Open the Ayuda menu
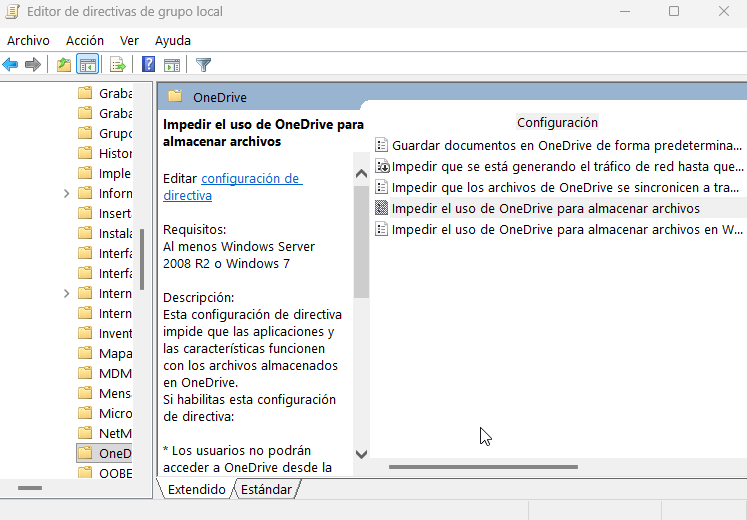747x520 pixels. [x=172, y=40]
